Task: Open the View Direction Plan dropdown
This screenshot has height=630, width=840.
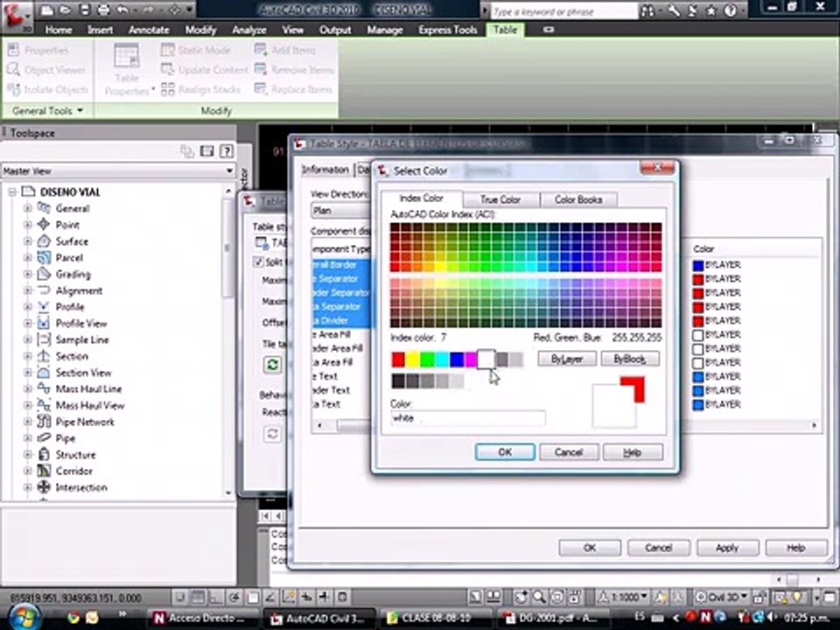Action: [340, 211]
